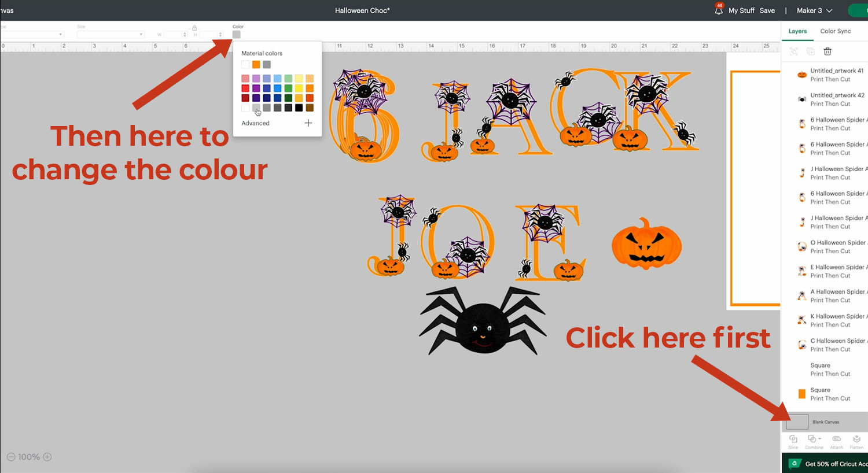Delete selected layer with the trash icon
The image size is (868, 473).
[x=827, y=51]
